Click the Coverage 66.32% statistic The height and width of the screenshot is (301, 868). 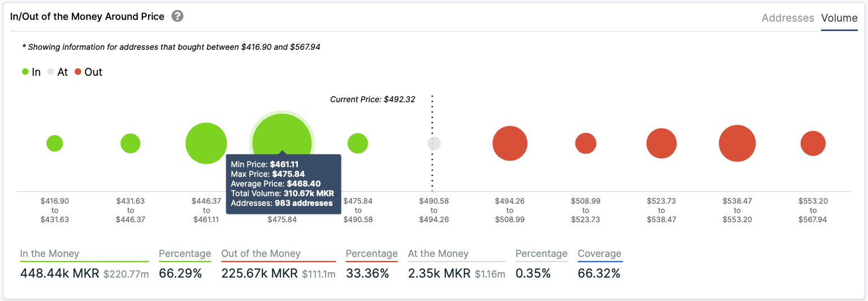[598, 274]
